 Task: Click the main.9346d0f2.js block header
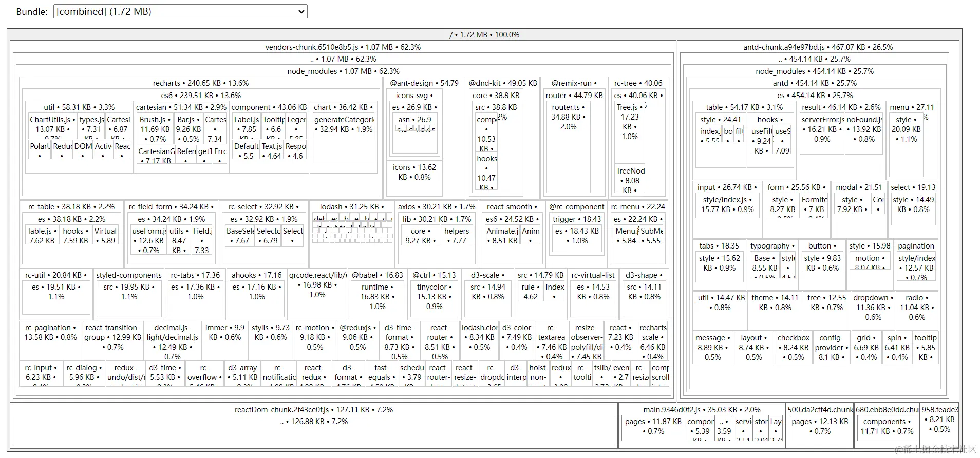coord(702,409)
